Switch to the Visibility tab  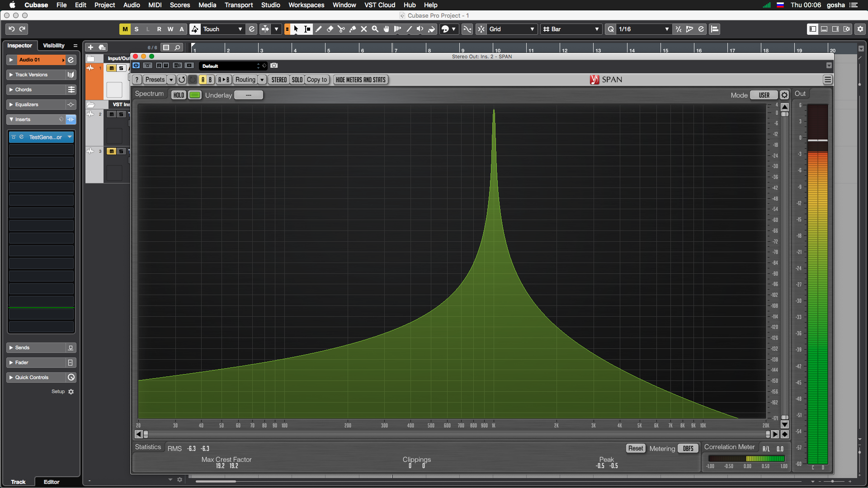tap(53, 46)
